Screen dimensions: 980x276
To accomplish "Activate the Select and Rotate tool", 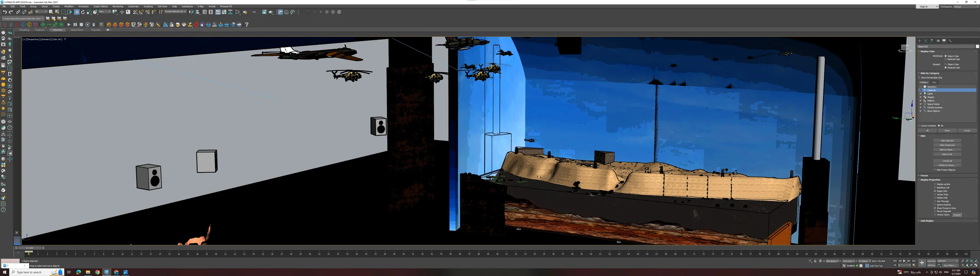I will (83, 12).
